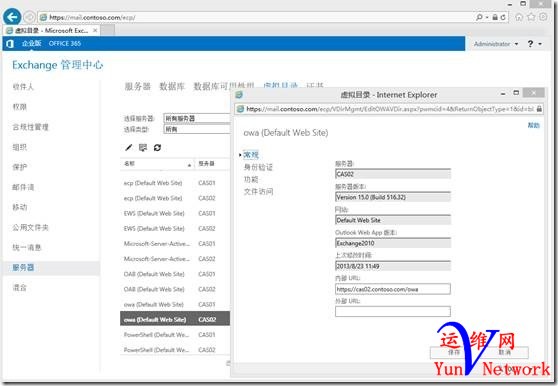This screenshot has width=558, height=386.
Task: Click the browser forward arrow button
Action: pos(30,17)
